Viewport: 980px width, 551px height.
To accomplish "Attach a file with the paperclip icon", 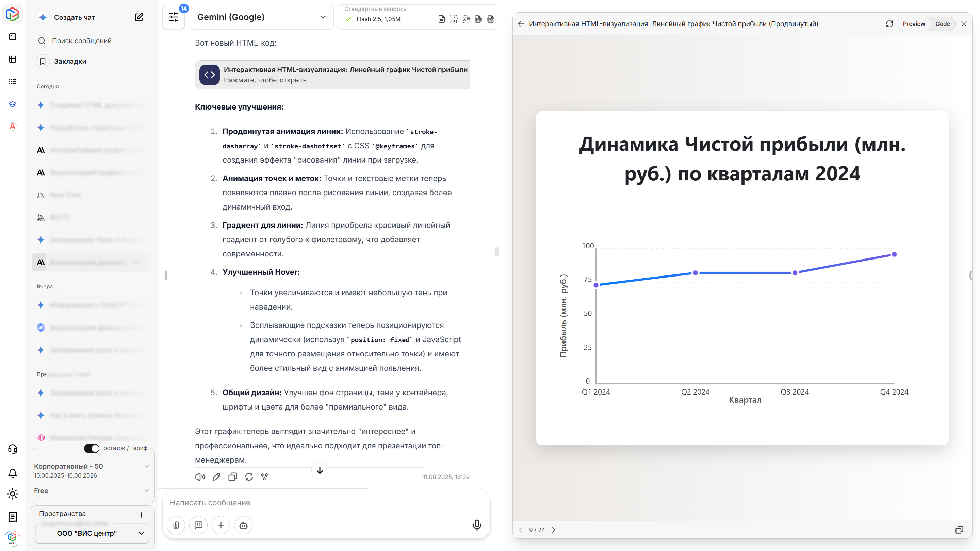I will [x=176, y=525].
